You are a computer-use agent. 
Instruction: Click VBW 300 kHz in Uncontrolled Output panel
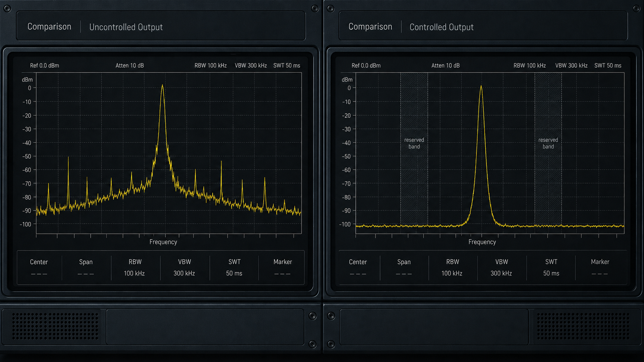[x=184, y=267]
